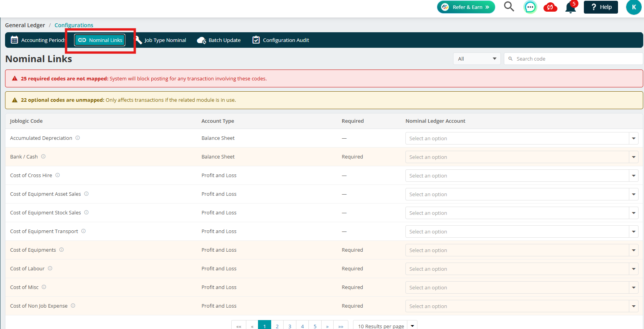The height and width of the screenshot is (329, 644).
Task: Expand the All filter dropdown
Action: tap(477, 59)
